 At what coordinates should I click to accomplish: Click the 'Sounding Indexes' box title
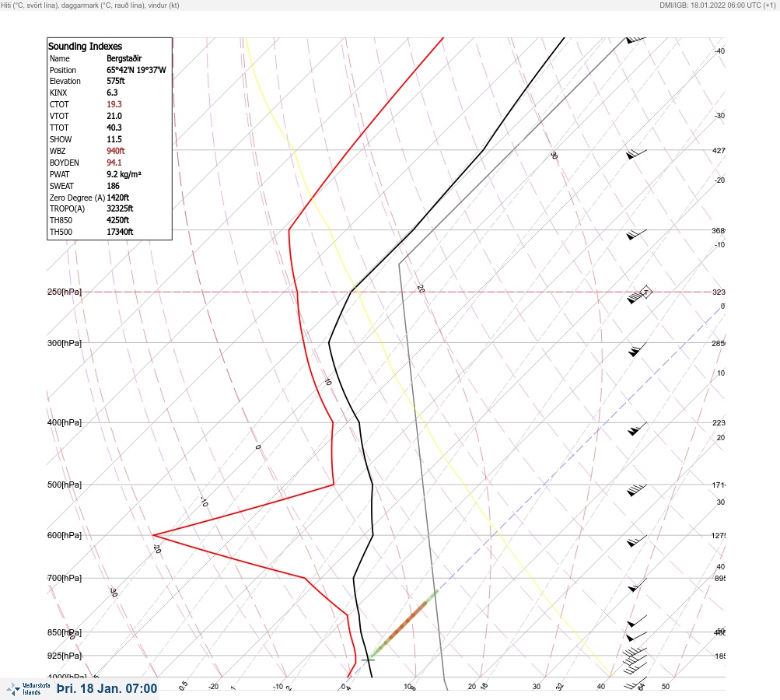pyautogui.click(x=85, y=46)
